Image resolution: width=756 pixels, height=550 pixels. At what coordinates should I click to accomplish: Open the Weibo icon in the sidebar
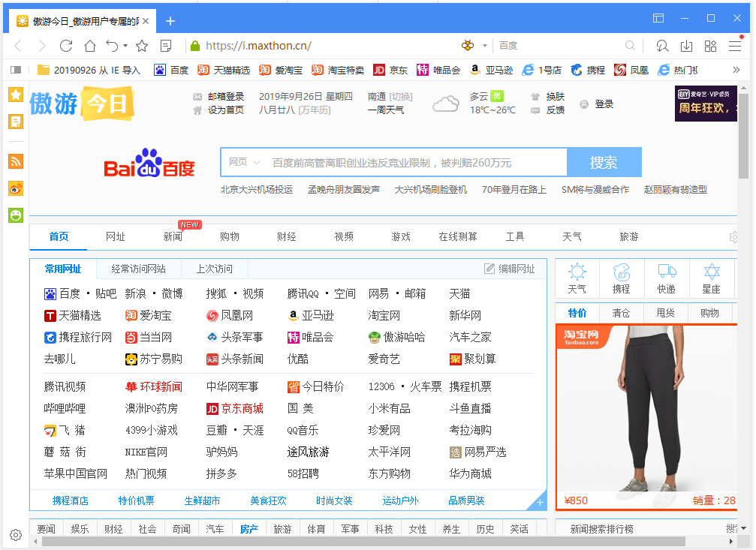pyautogui.click(x=15, y=188)
